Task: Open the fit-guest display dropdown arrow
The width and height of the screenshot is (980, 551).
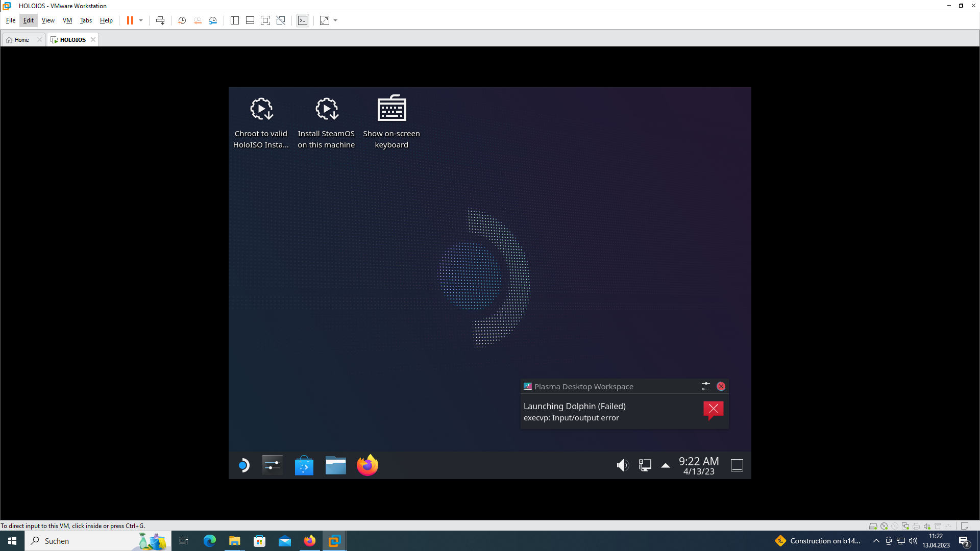Action: [x=335, y=20]
